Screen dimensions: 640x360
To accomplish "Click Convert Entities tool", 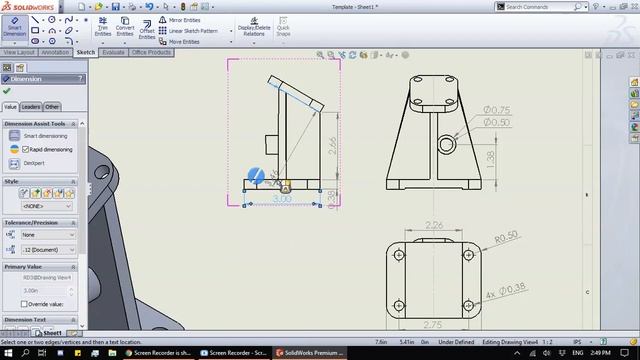I will (125, 27).
